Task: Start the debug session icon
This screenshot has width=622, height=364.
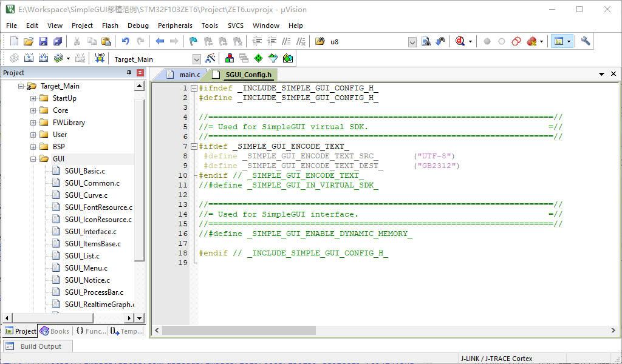Action: [460, 41]
